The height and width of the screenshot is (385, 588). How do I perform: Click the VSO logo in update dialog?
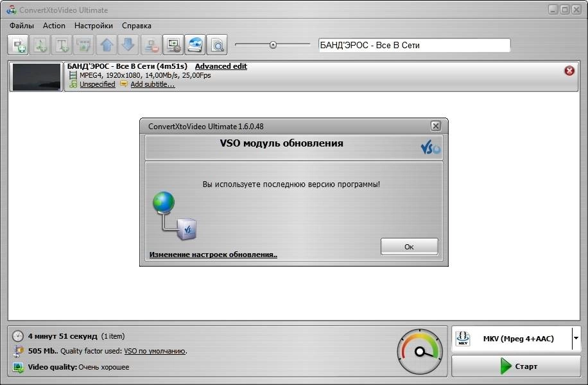(431, 148)
